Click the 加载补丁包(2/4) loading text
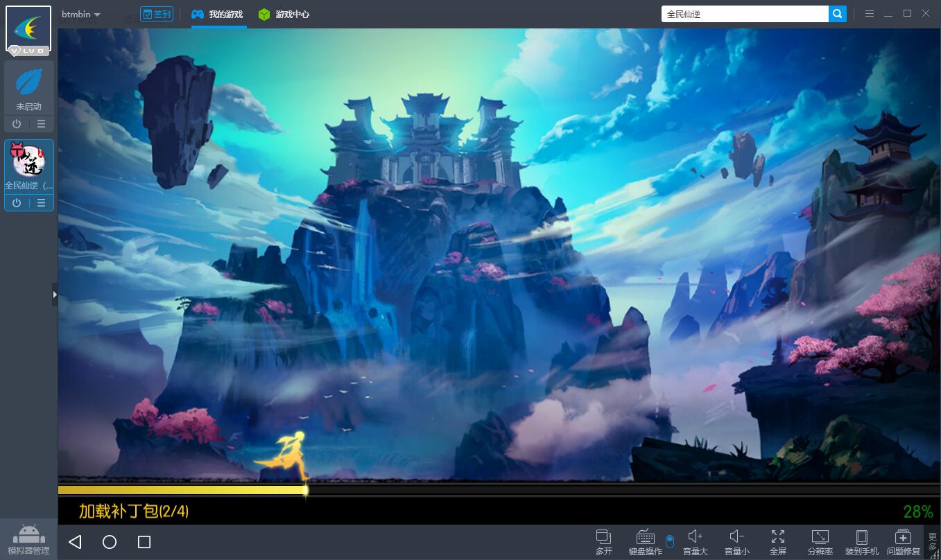 [134, 511]
